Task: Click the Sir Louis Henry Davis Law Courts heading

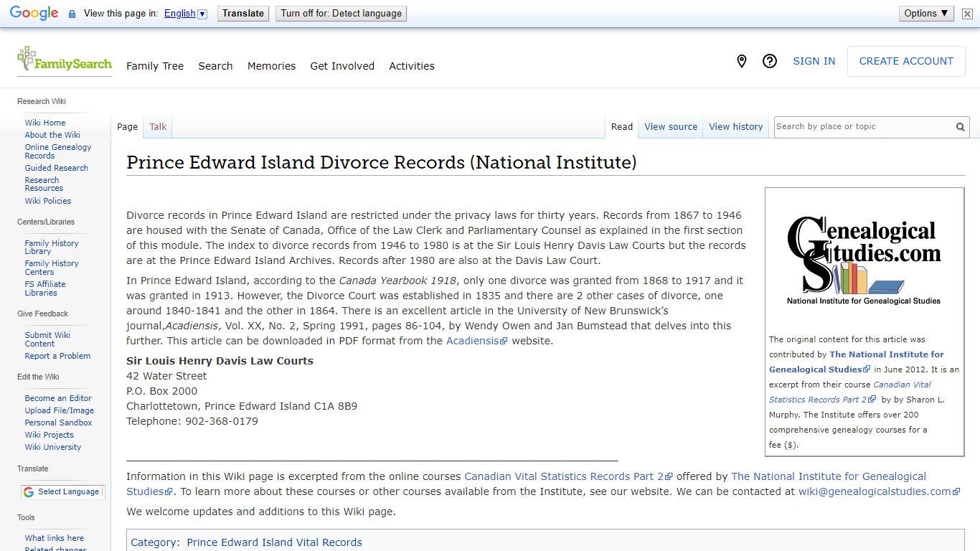Action: (x=220, y=361)
